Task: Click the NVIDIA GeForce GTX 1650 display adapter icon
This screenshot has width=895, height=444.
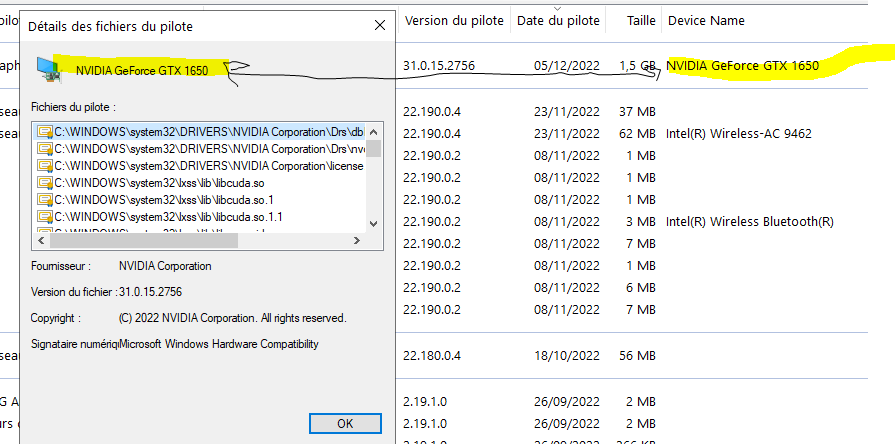Action: pos(49,69)
